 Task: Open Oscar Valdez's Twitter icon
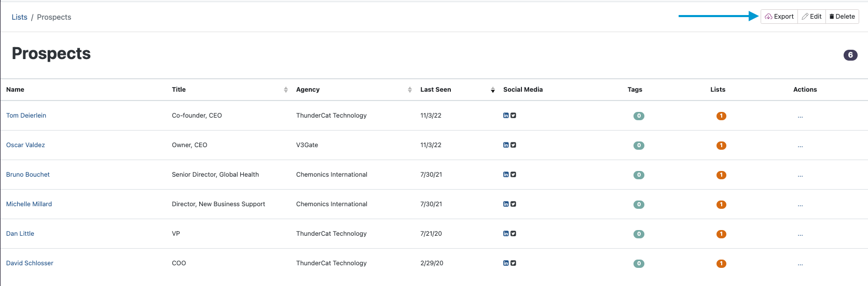513,145
